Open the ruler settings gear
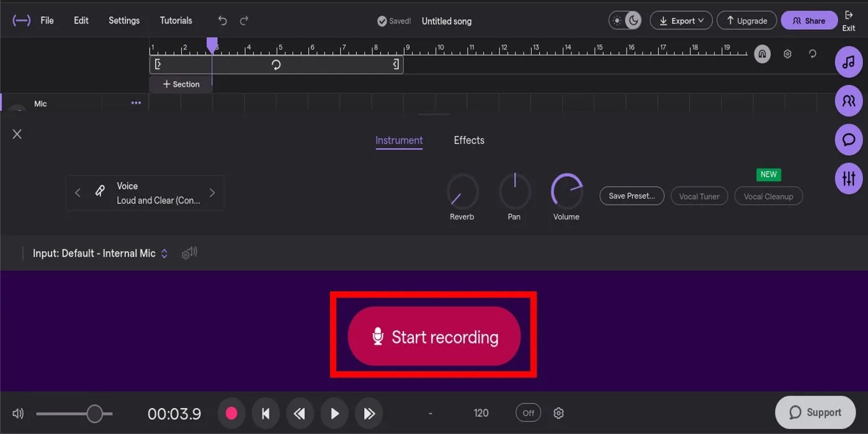The image size is (868, 434). [x=787, y=54]
